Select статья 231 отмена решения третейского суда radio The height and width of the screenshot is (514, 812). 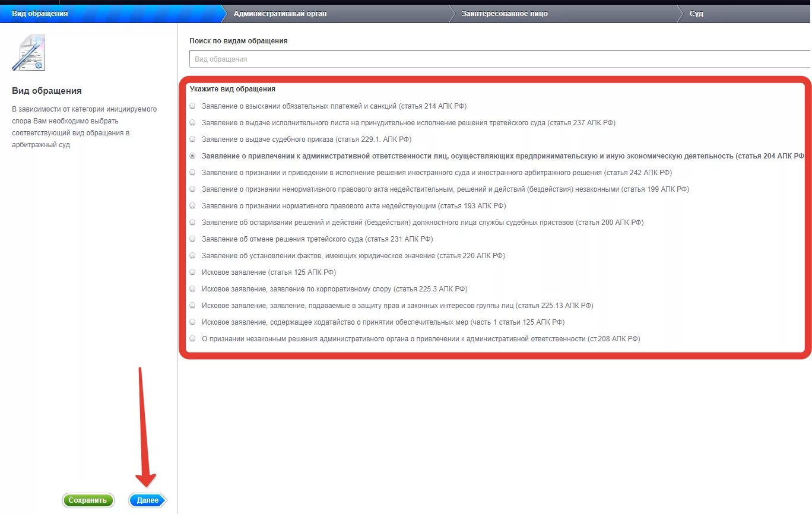click(x=192, y=239)
